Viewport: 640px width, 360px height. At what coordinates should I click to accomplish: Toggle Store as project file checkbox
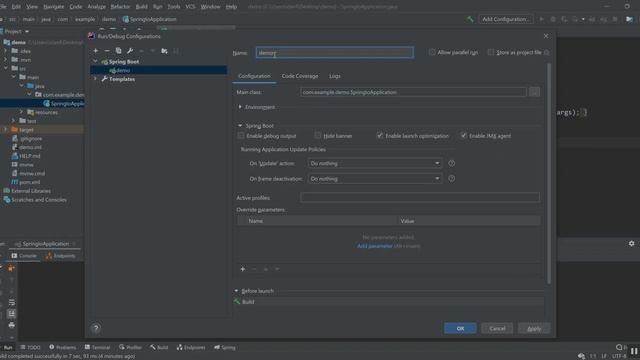(491, 52)
